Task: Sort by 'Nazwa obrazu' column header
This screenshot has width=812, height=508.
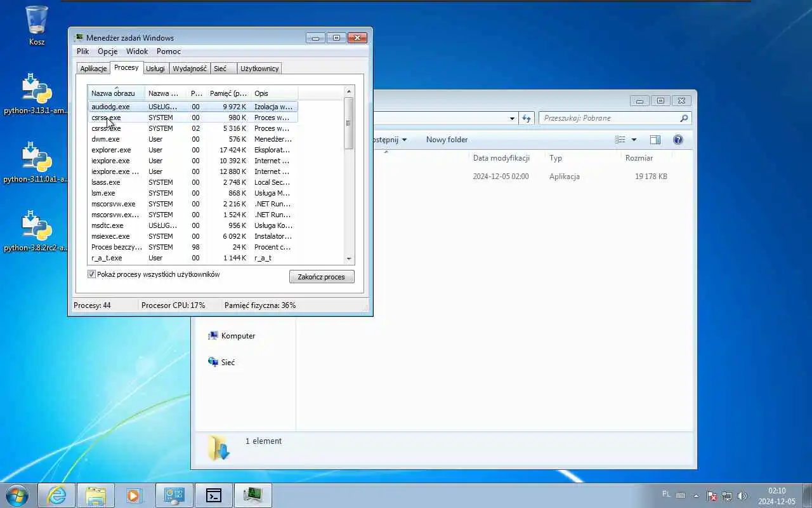Action: click(x=117, y=93)
